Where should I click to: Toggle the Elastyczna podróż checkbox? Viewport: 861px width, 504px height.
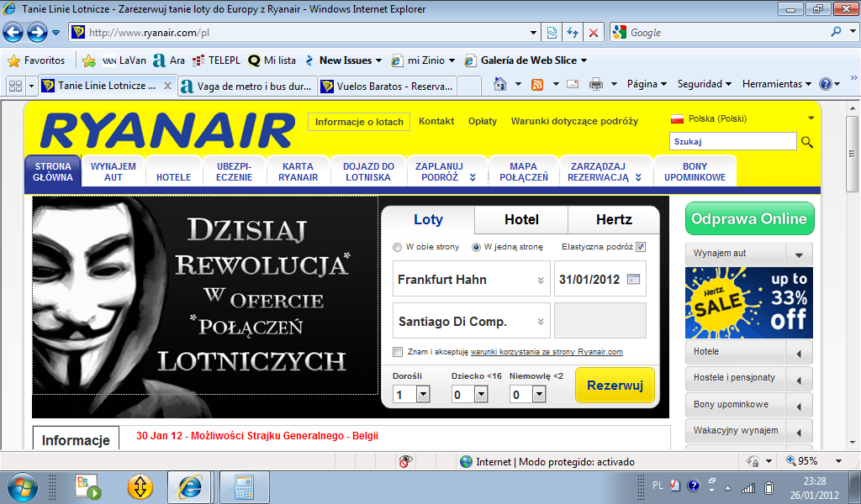(640, 247)
